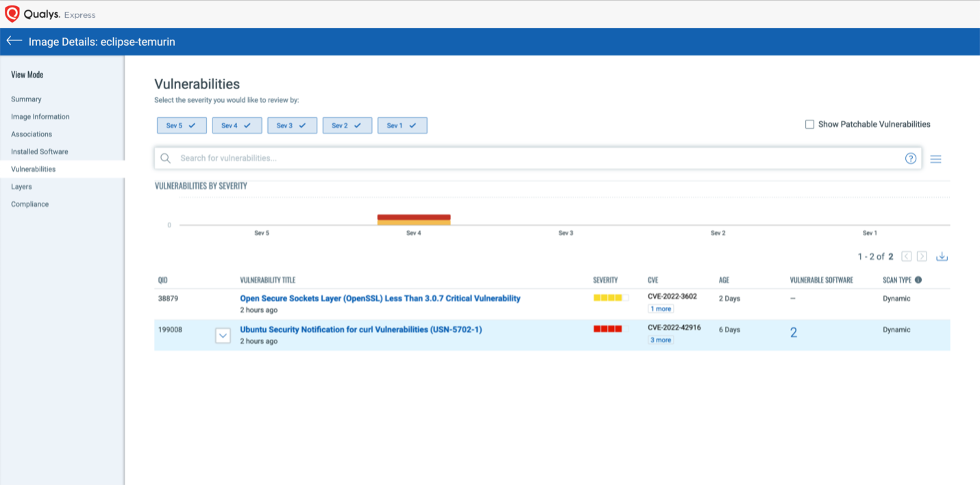Click red severity indicator of curl row
Image resolution: width=980 pixels, height=487 pixels.
point(611,329)
